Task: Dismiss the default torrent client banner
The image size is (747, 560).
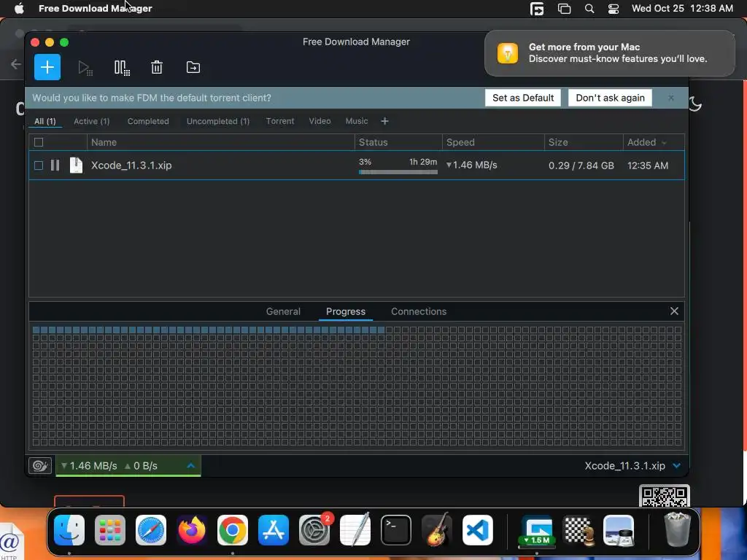Action: (x=671, y=98)
